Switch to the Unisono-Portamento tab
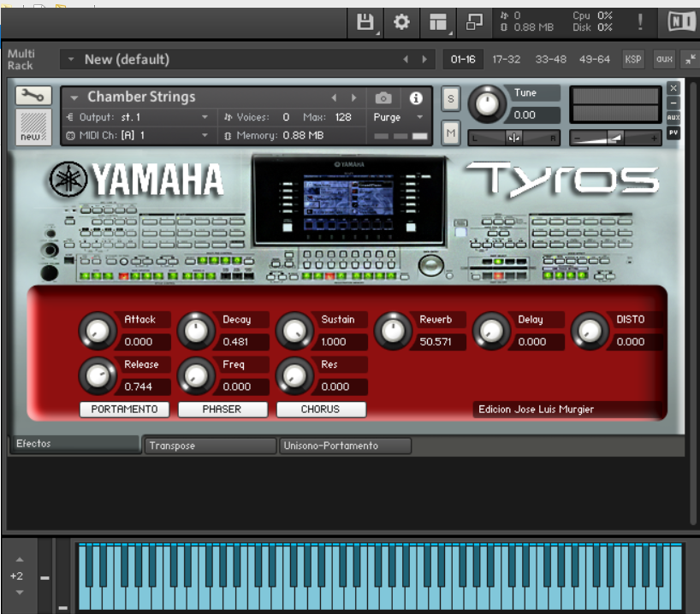 tap(345, 446)
